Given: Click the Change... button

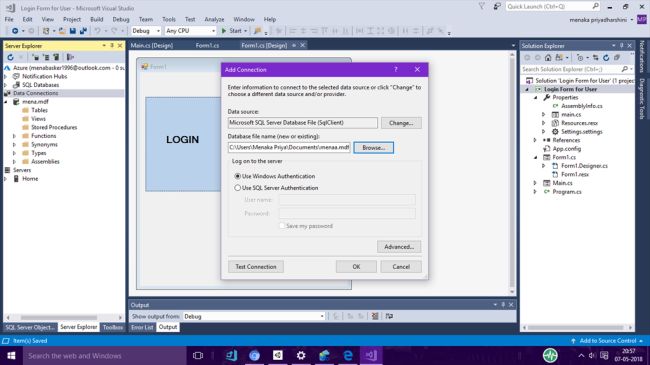Looking at the screenshot, I should pos(401,123).
